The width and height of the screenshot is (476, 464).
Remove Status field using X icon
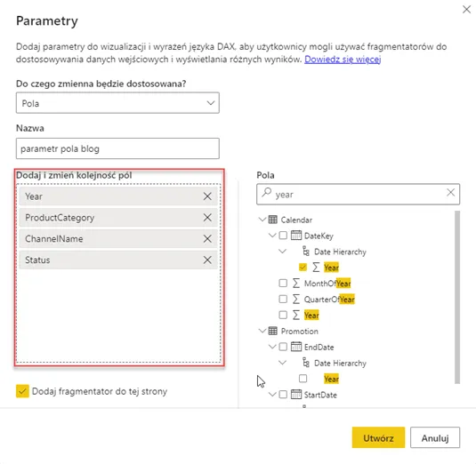click(207, 260)
